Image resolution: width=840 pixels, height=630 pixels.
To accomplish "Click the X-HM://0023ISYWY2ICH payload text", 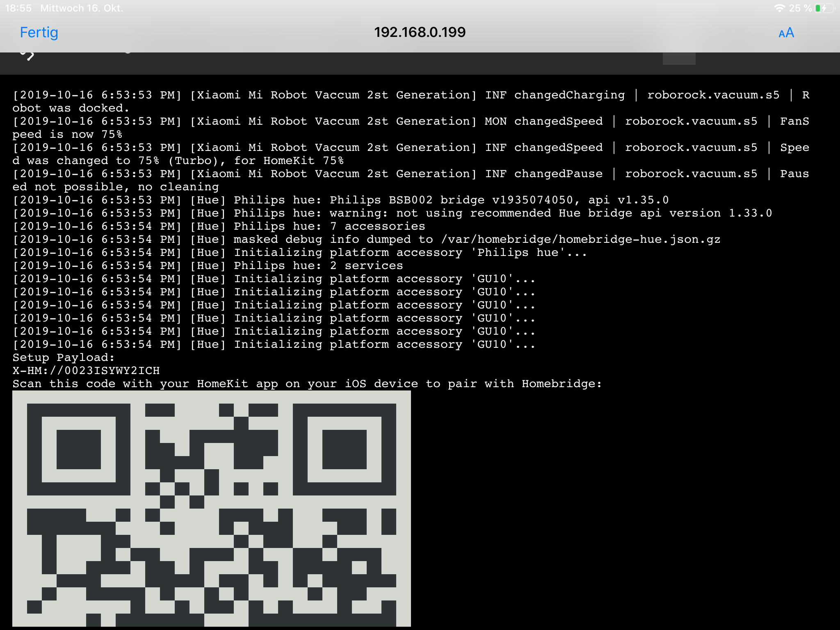I will point(86,371).
